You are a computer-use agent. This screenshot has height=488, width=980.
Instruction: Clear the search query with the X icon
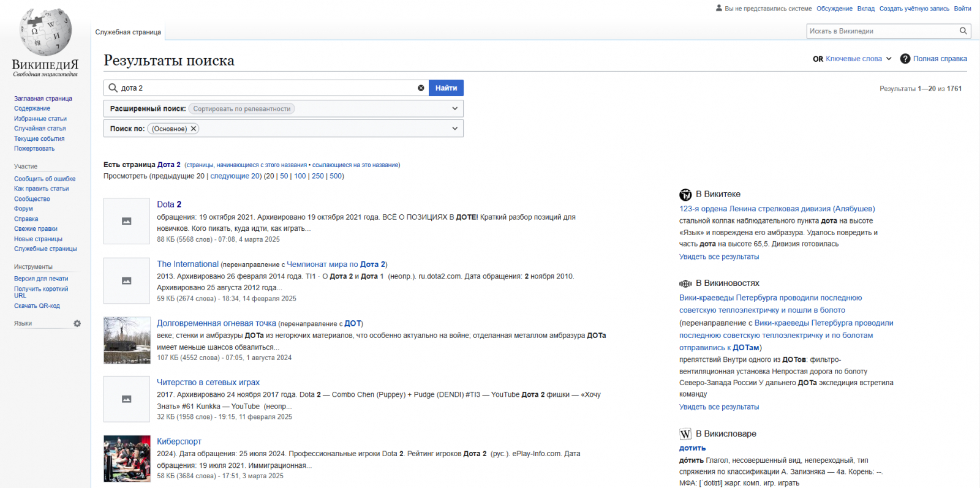pyautogui.click(x=421, y=88)
